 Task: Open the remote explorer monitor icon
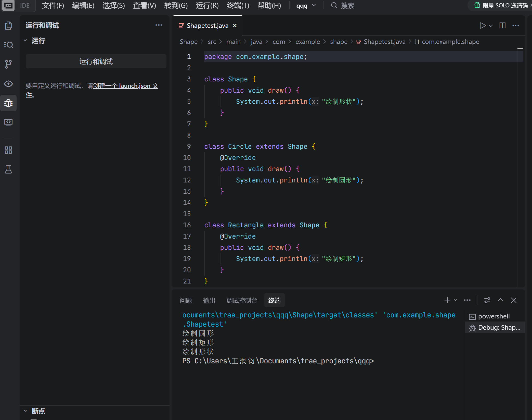click(8, 122)
